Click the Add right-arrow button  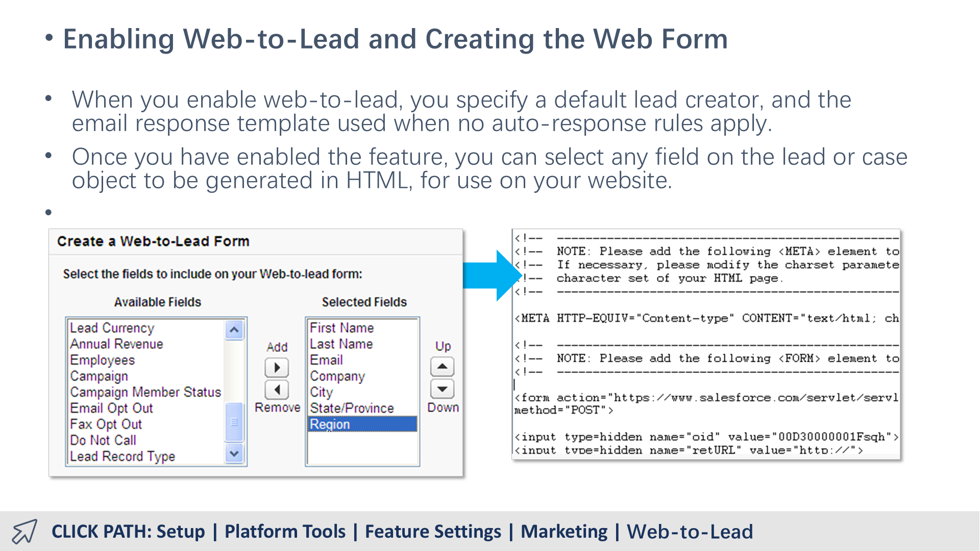coord(277,367)
